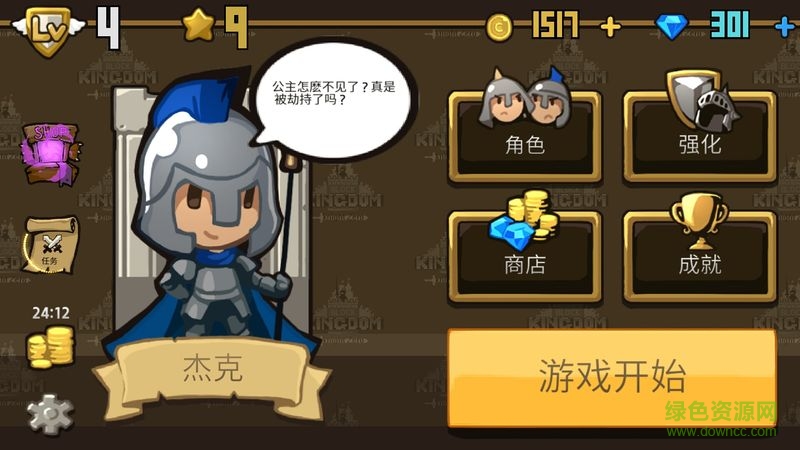Tap the yellow star icon
800x450 pixels.
(198, 26)
